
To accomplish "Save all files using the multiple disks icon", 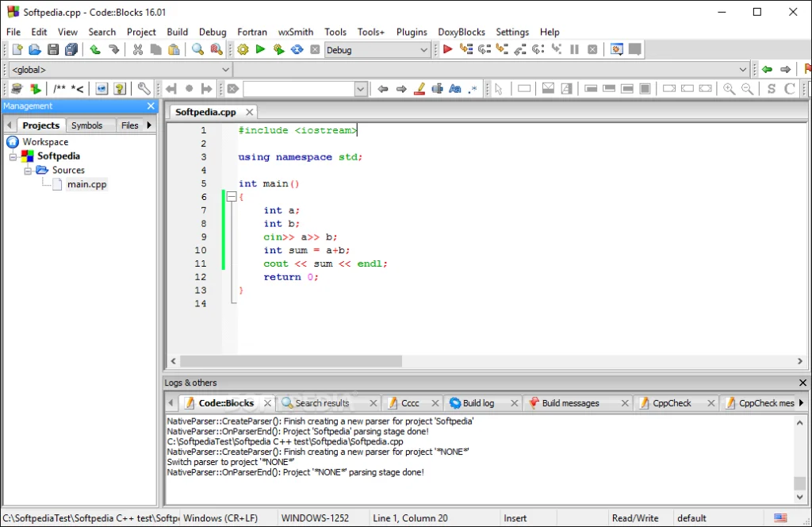I will [71, 48].
